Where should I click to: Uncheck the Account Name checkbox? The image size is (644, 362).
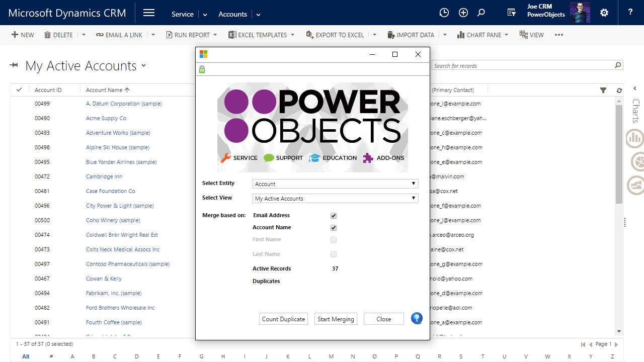[333, 228]
